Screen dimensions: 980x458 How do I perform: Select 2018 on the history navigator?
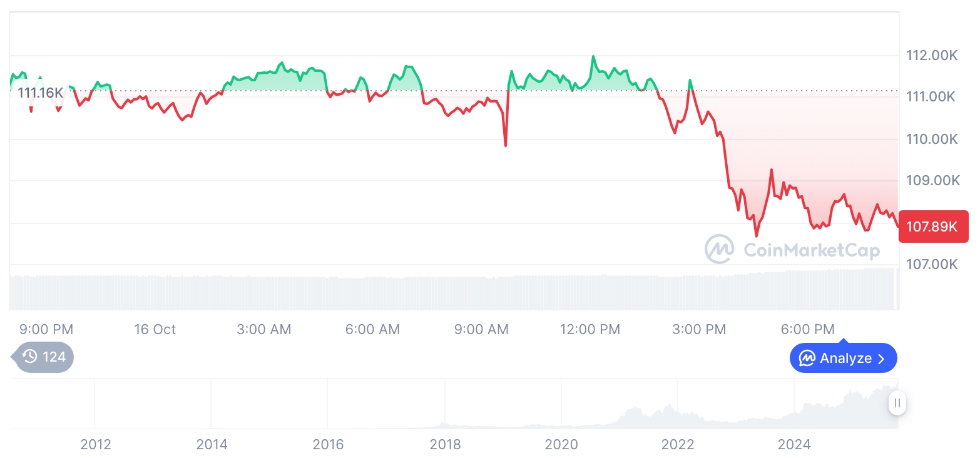point(445,445)
